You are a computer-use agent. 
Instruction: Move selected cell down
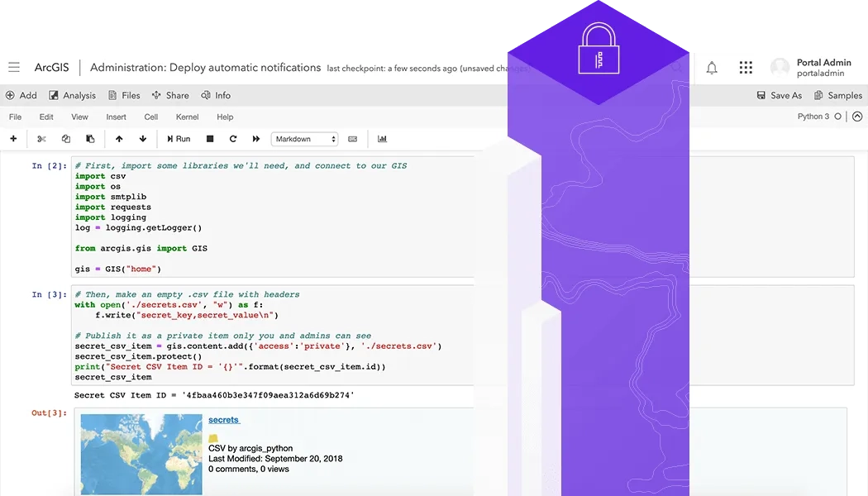tap(143, 139)
